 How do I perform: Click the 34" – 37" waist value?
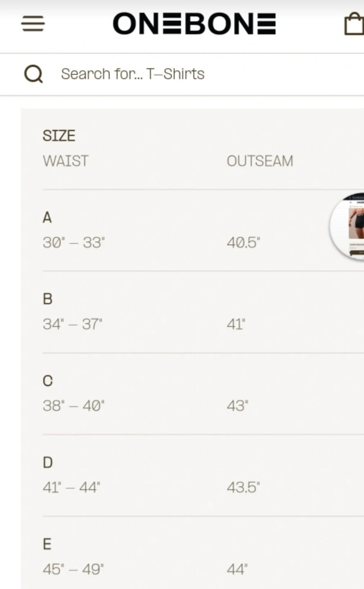pyautogui.click(x=72, y=324)
